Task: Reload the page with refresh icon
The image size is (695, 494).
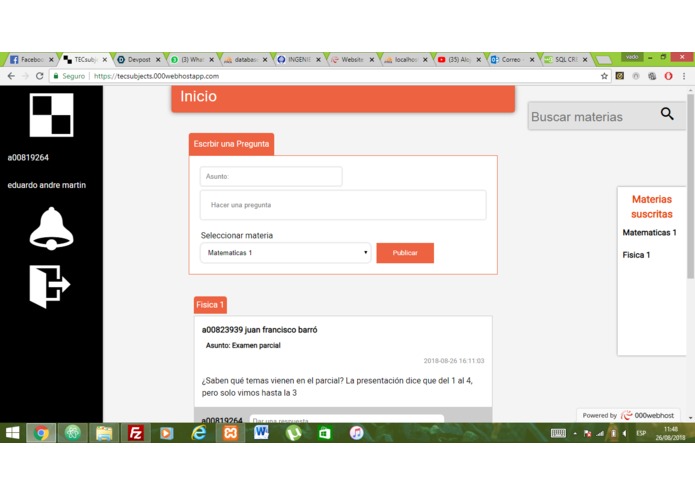Action: 39,76
